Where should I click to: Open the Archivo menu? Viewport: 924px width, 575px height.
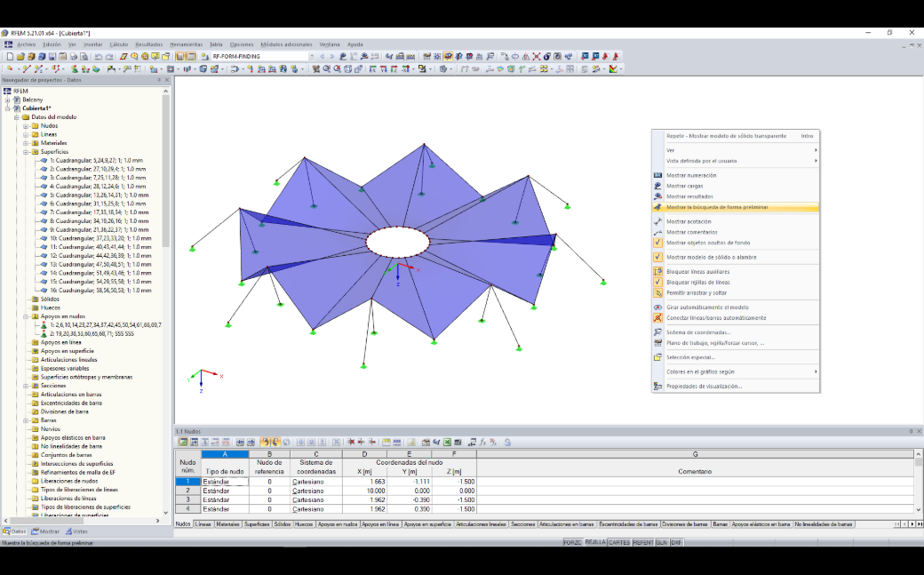26,44
